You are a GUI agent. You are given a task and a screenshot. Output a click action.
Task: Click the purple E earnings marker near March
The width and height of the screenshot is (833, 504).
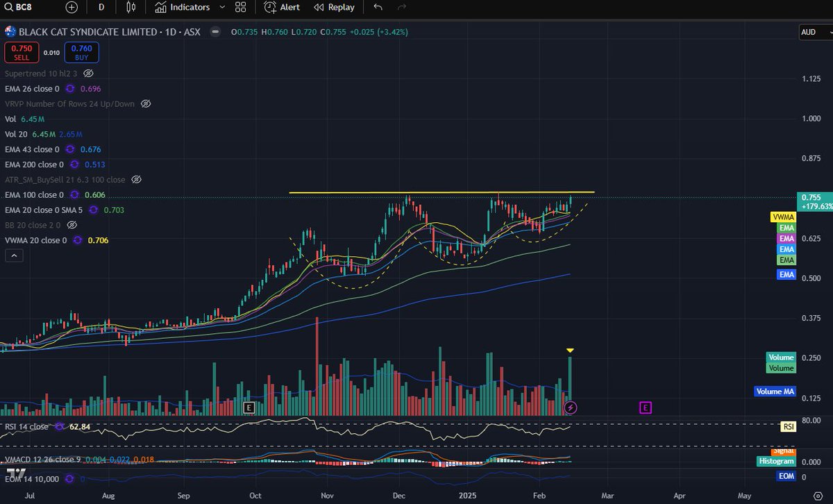tap(646, 407)
